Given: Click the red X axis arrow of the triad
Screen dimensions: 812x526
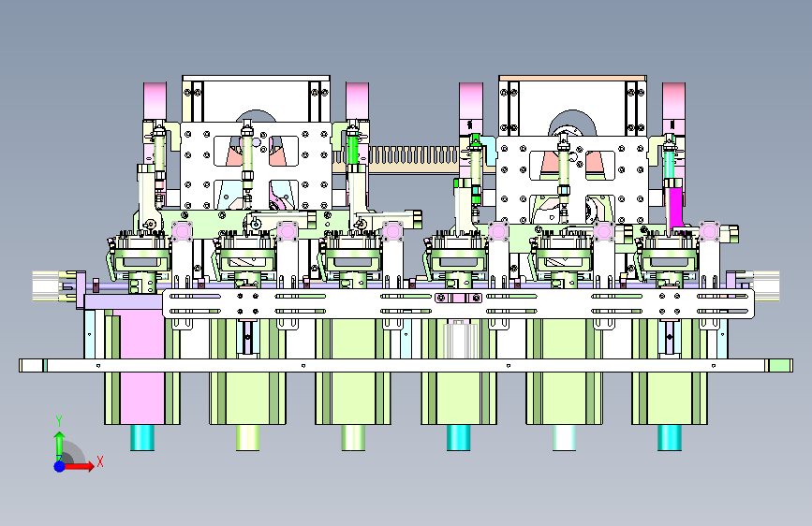Looking at the screenshot, I should 79,466.
